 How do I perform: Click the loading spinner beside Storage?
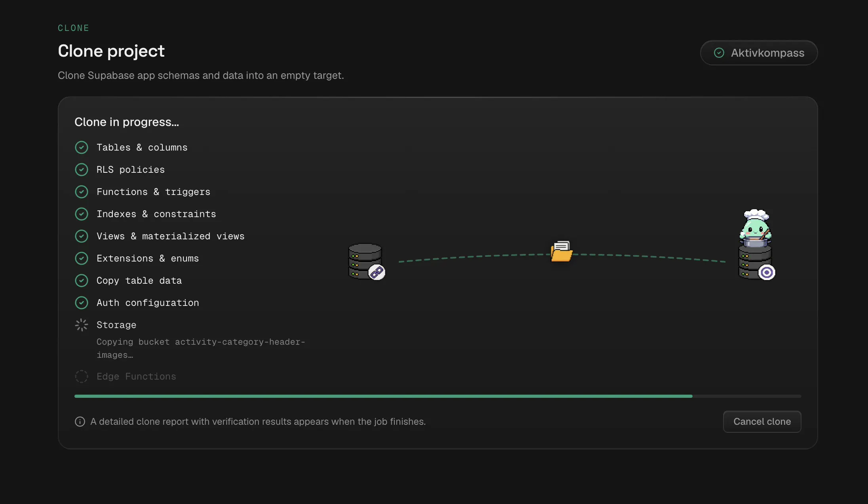(82, 325)
